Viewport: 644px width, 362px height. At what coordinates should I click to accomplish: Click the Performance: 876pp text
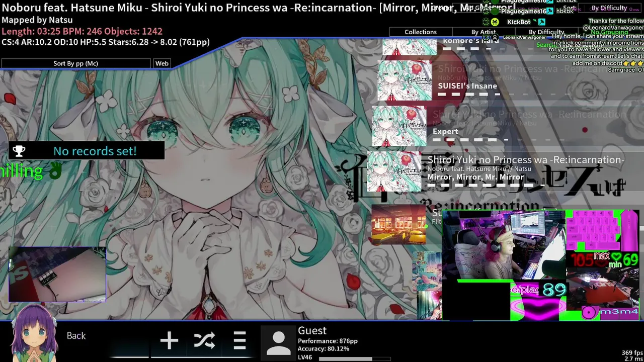click(328, 341)
